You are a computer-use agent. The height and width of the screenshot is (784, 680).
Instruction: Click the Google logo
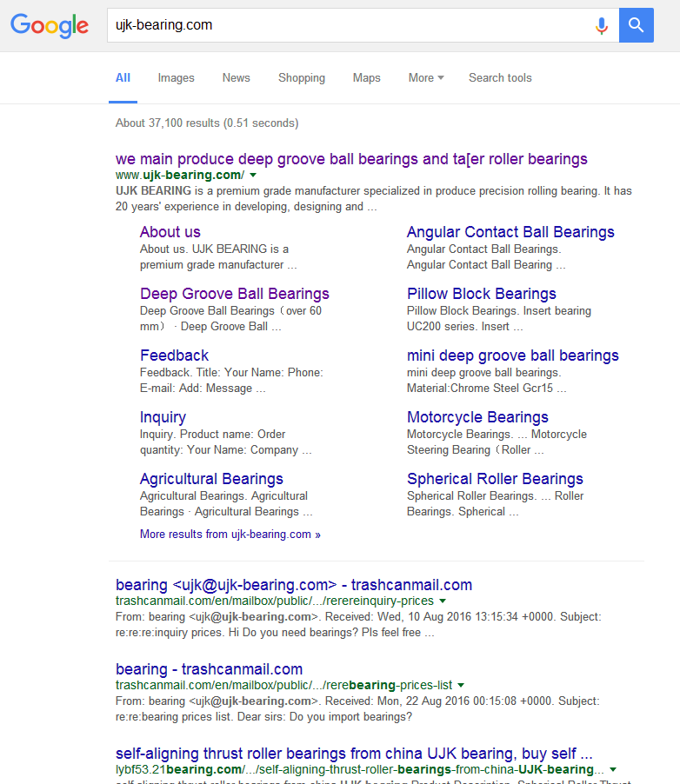[50, 25]
